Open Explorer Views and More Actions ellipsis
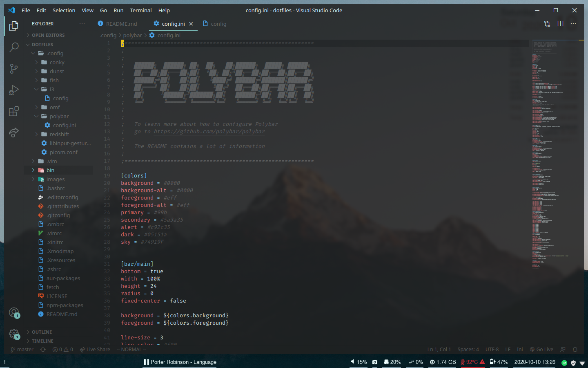The height and width of the screenshot is (368, 588). pos(82,24)
